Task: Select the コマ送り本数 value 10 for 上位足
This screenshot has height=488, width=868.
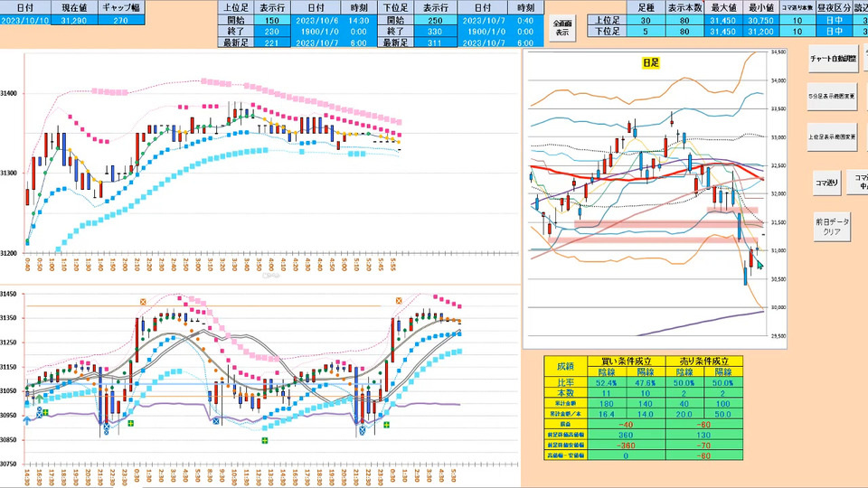Action: (x=797, y=21)
